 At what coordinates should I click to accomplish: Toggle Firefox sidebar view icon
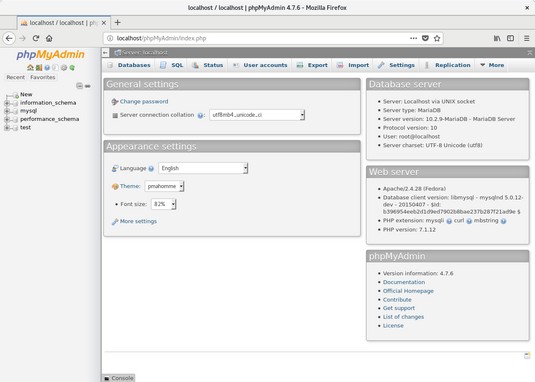(510, 38)
